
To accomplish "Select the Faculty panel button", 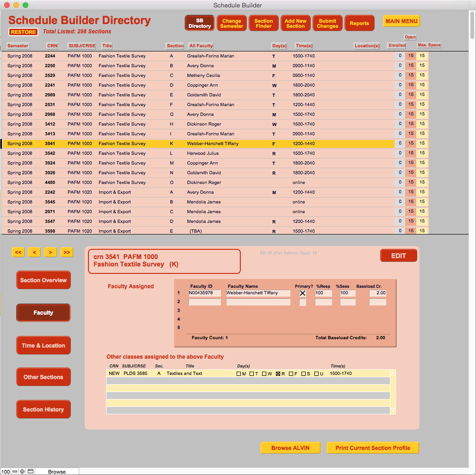I will 44,313.
